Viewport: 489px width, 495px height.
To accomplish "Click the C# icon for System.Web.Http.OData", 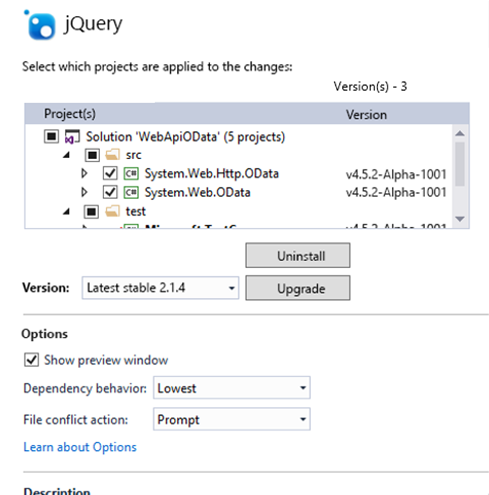I will point(131,174).
